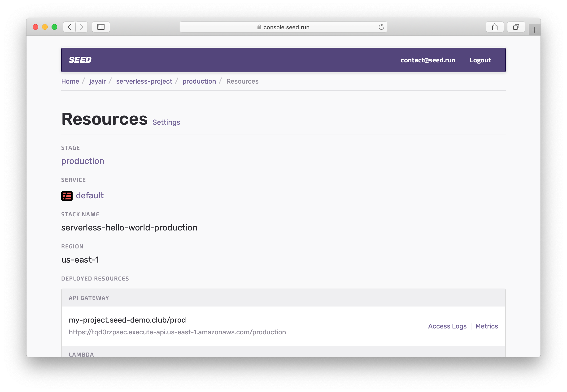This screenshot has width=567, height=392.
Task: Click the console.seed.run address bar
Action: [286, 27]
